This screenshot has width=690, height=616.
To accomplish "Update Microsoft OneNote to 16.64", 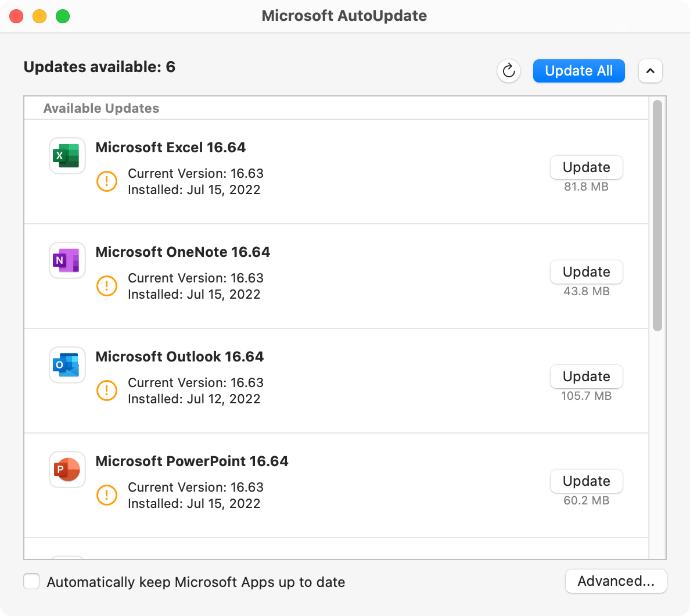I will click(x=586, y=272).
